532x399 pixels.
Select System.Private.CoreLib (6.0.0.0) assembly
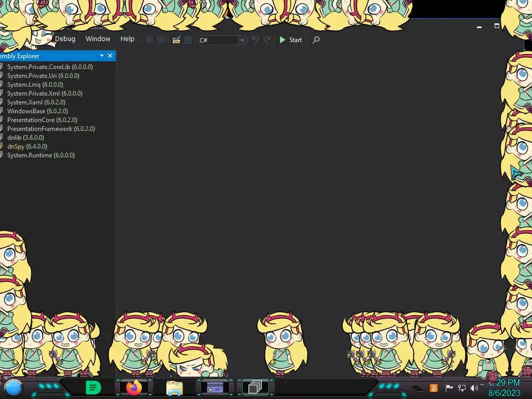(50, 67)
